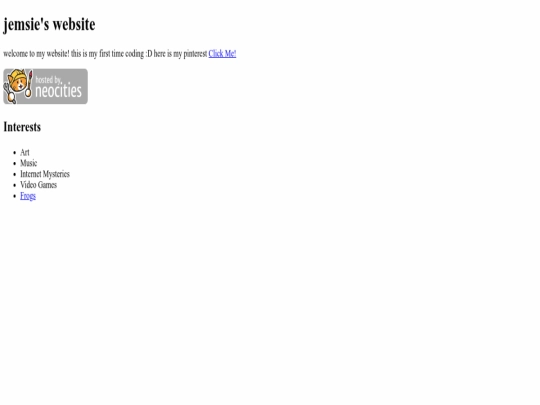The height and width of the screenshot is (405, 540).
Task: Select the jemsie's website heading
Action: tap(49, 24)
